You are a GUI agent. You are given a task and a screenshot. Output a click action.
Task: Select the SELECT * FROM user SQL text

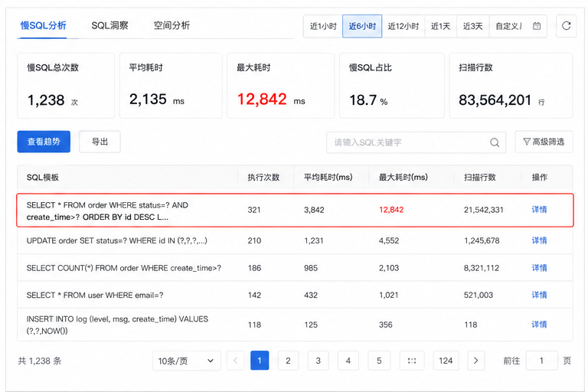[95, 295]
